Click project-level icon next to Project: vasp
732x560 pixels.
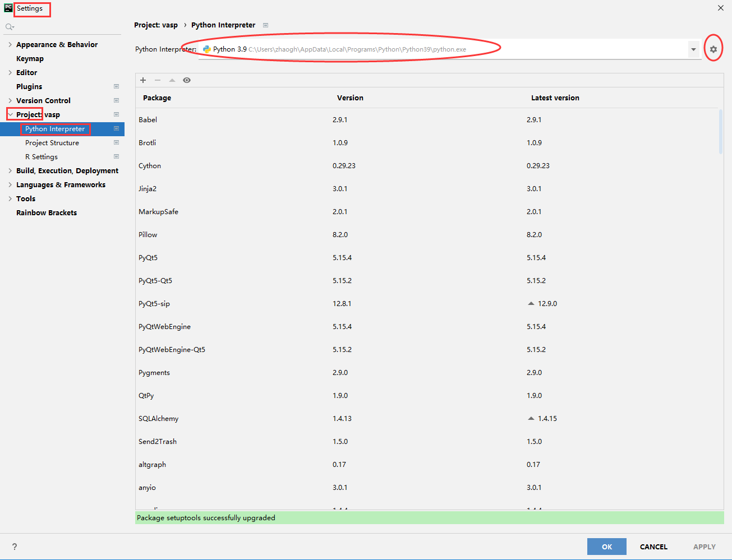(x=116, y=114)
